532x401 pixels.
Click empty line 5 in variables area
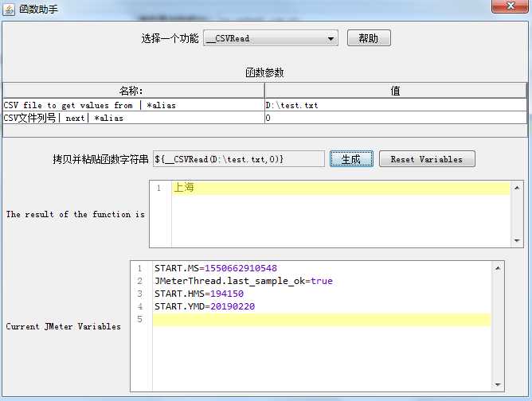[322, 319]
